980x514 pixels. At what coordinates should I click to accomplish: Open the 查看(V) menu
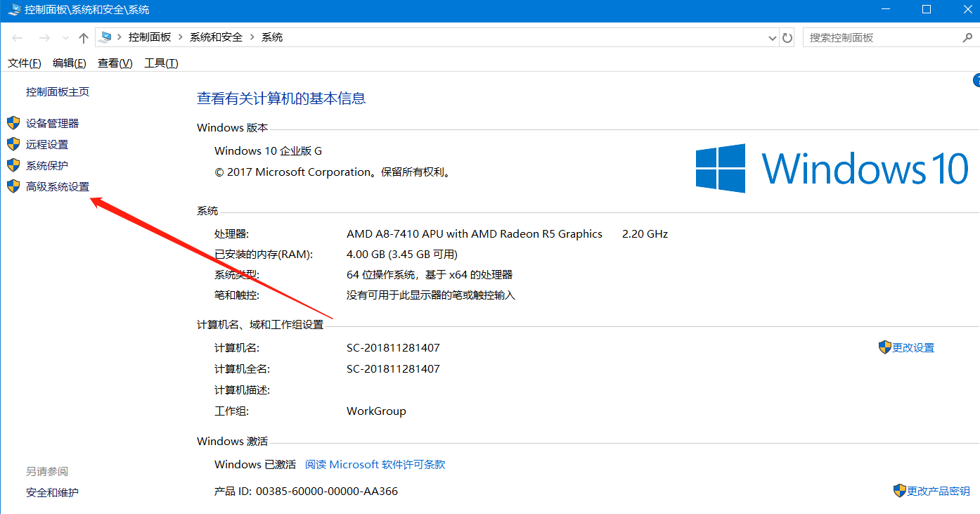[115, 63]
